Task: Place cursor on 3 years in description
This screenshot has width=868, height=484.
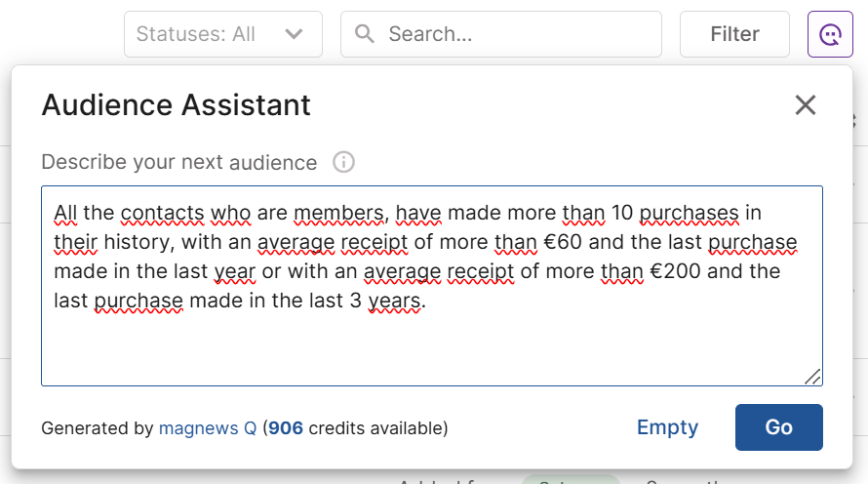Action: click(387, 302)
